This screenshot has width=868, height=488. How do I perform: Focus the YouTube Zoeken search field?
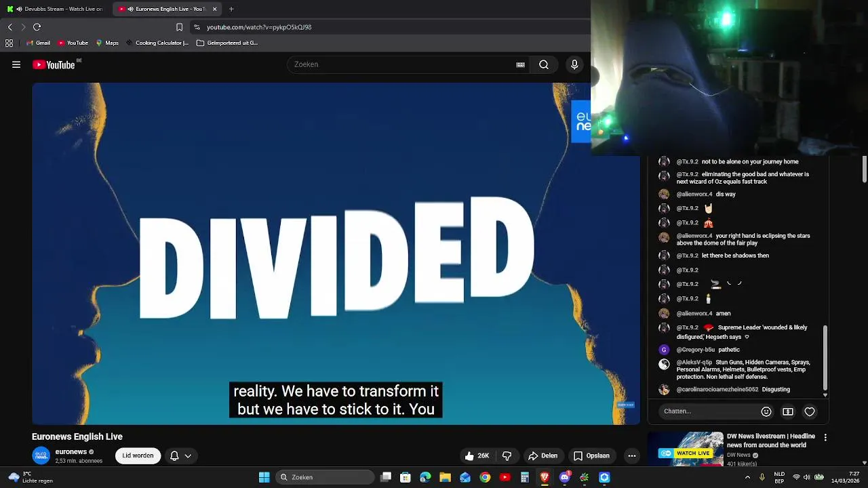tap(403, 64)
